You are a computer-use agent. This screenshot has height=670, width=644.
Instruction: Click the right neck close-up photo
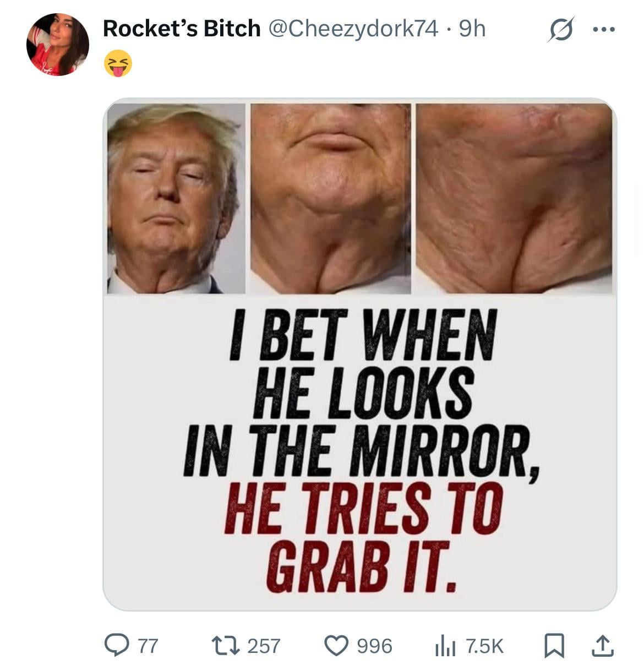click(x=514, y=198)
